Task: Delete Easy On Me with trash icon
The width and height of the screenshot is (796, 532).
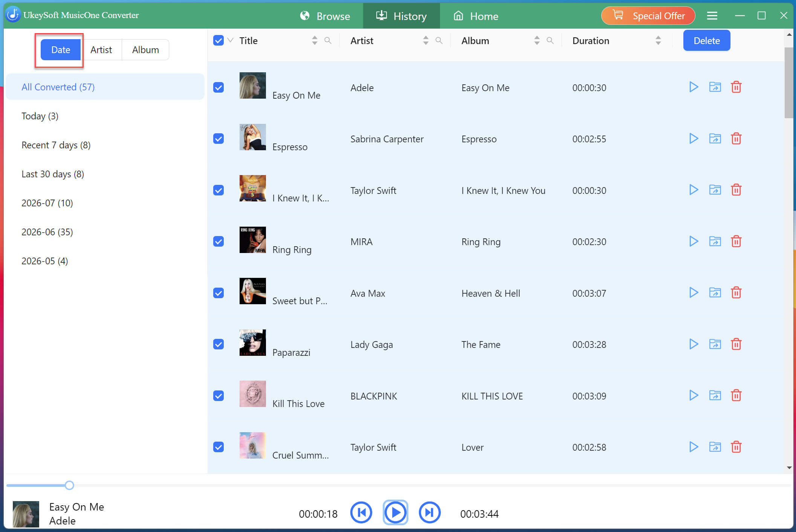Action: tap(736, 87)
